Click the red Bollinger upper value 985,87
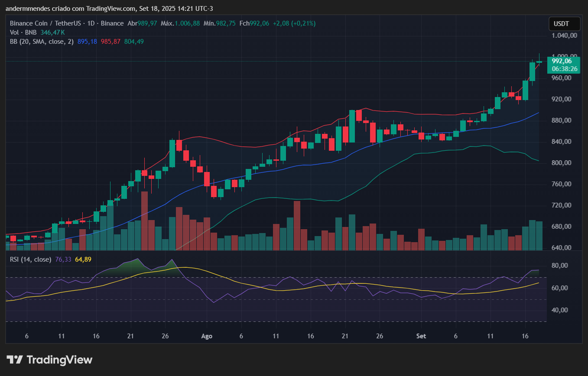 (110, 42)
